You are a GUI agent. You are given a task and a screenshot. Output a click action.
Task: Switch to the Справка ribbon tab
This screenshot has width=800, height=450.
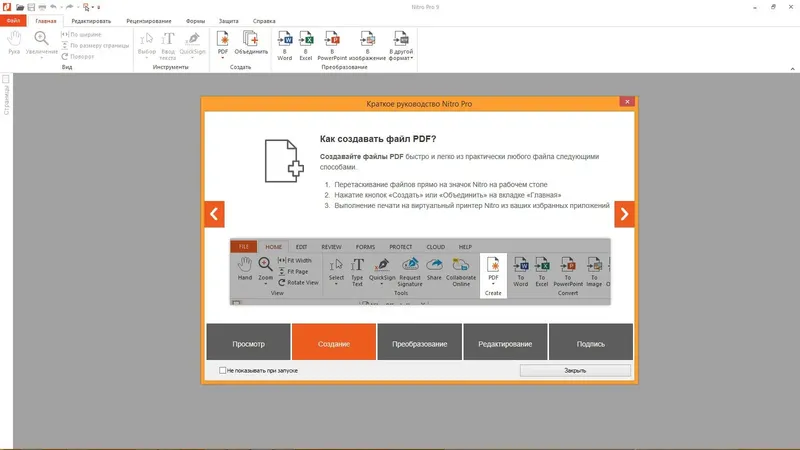264,21
